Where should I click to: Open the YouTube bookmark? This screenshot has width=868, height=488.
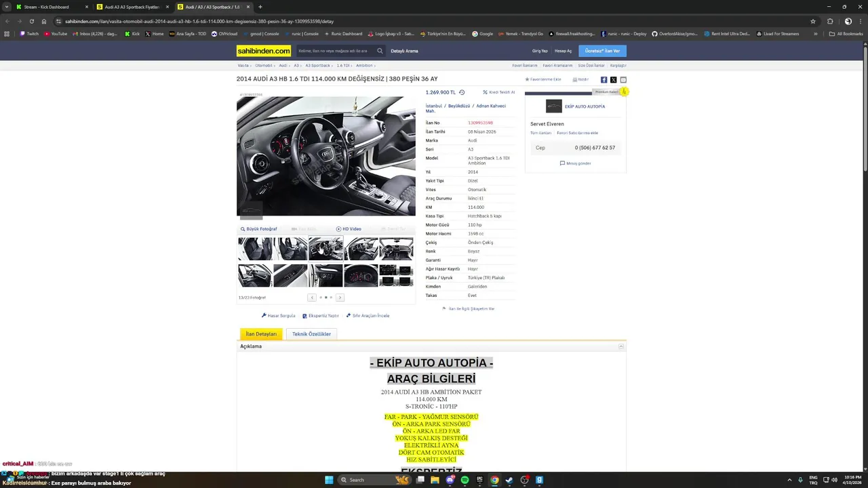coord(56,33)
